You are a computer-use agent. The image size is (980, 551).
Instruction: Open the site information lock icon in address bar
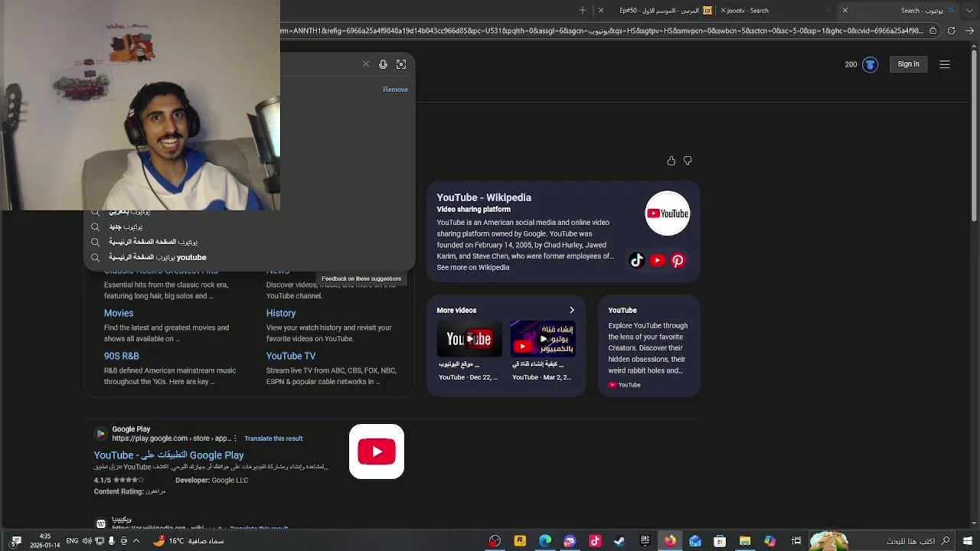coord(933,31)
